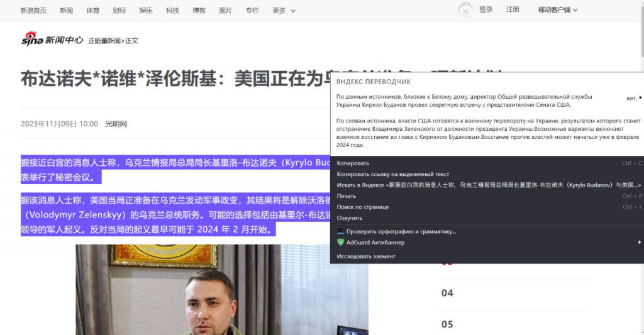The width and height of the screenshot is (644, 335).
Task: Click the spell-check icon in the menu
Action: click(x=340, y=231)
